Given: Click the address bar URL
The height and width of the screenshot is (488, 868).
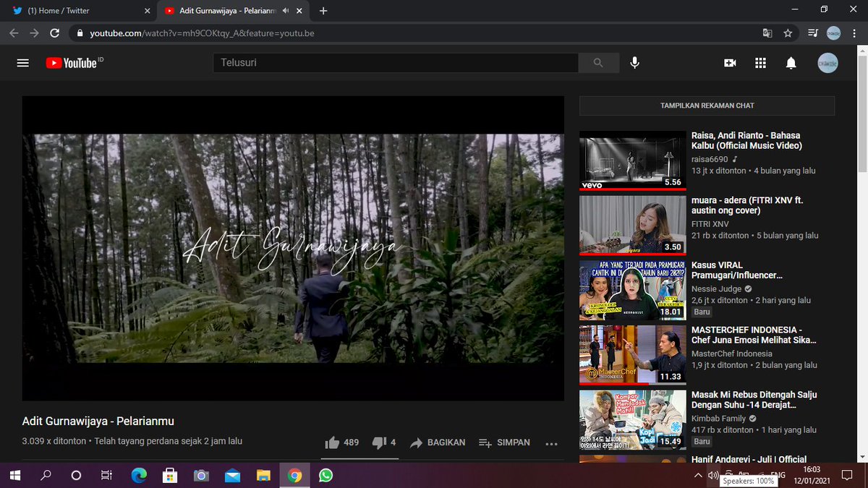Looking at the screenshot, I should point(202,33).
